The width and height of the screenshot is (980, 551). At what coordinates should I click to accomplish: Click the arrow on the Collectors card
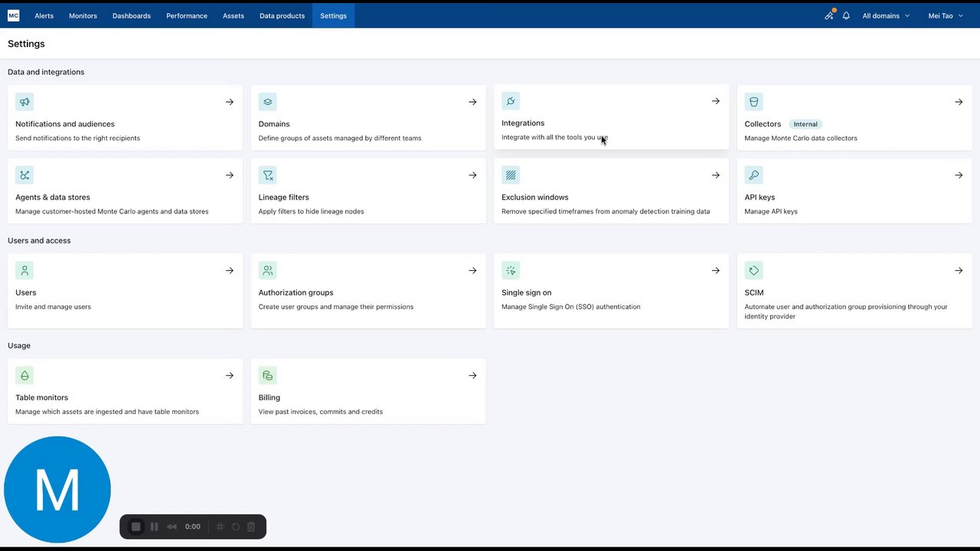(x=959, y=102)
